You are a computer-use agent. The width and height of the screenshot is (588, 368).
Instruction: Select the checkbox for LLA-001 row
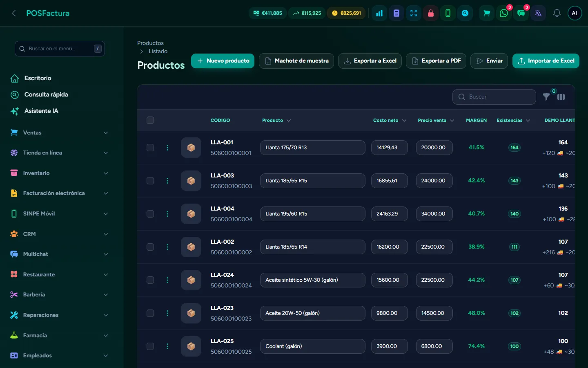pos(150,148)
